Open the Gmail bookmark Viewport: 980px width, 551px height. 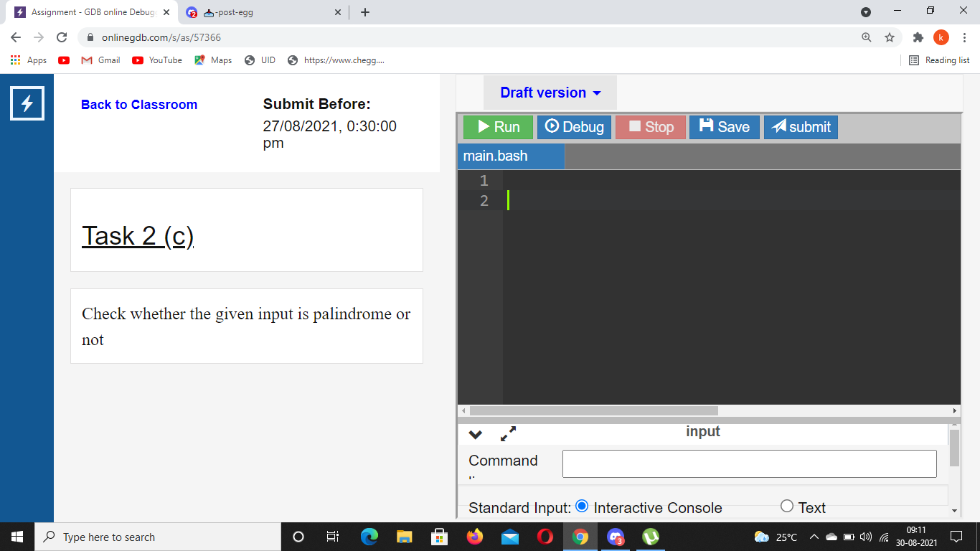click(100, 60)
